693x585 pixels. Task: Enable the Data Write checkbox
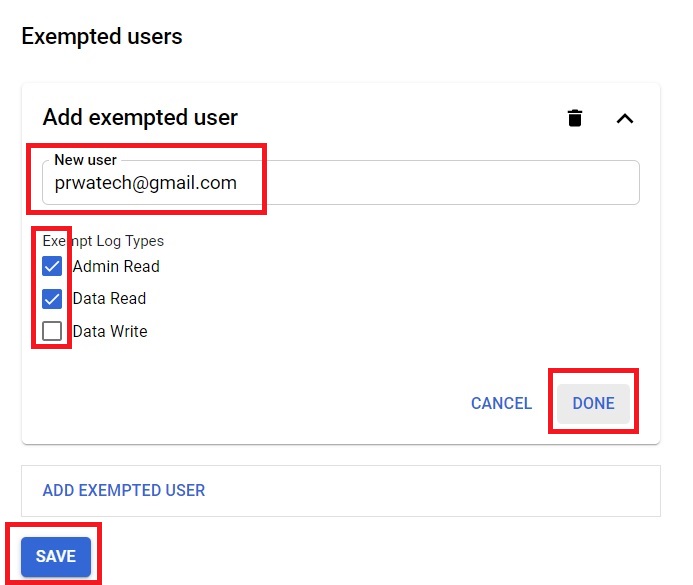tap(52, 331)
